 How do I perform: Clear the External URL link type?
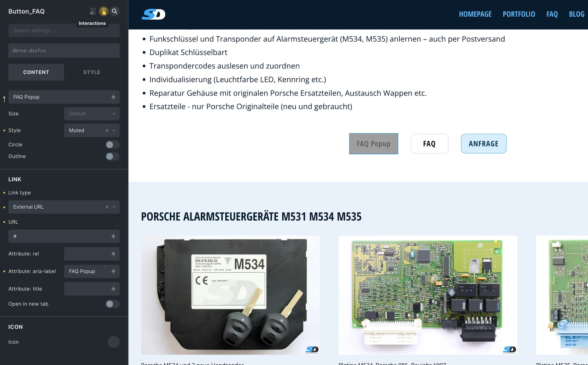pyautogui.click(x=107, y=207)
